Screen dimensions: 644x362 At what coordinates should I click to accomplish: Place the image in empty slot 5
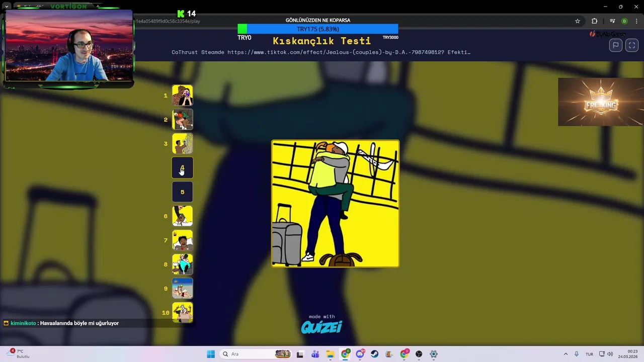(x=183, y=192)
